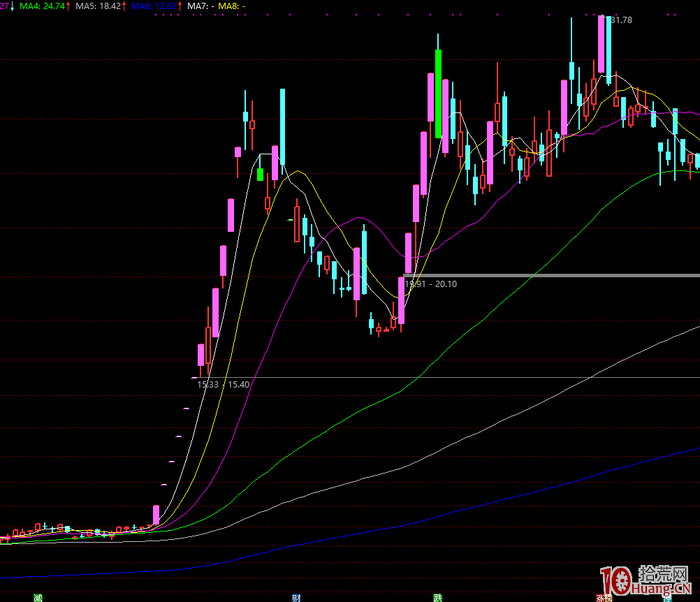Click the cyan down arrow at top-left

[x=12, y=6]
